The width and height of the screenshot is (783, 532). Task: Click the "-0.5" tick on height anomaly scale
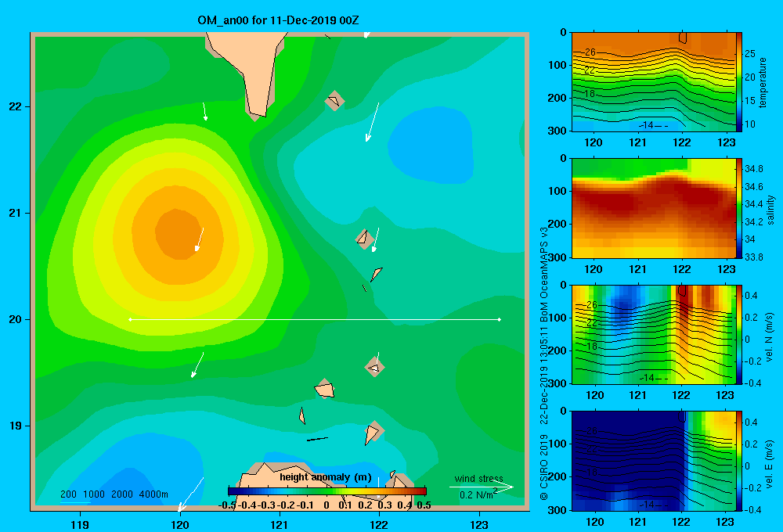227,505
